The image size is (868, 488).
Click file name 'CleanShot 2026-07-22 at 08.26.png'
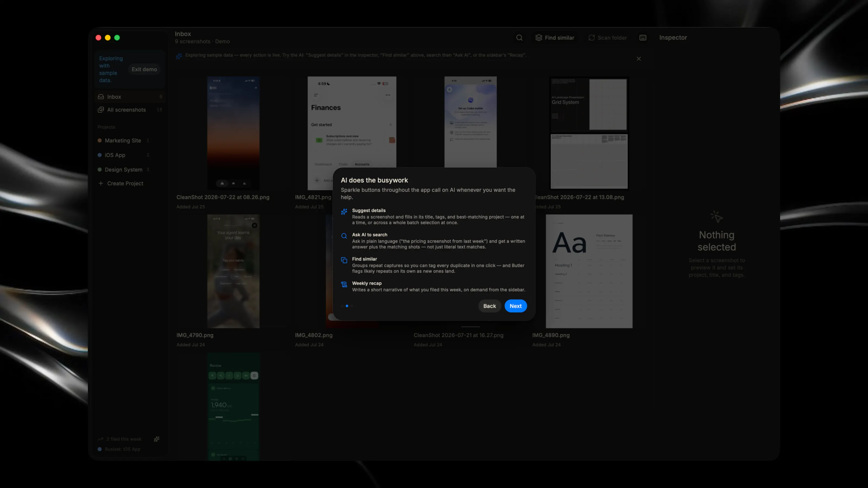point(223,197)
